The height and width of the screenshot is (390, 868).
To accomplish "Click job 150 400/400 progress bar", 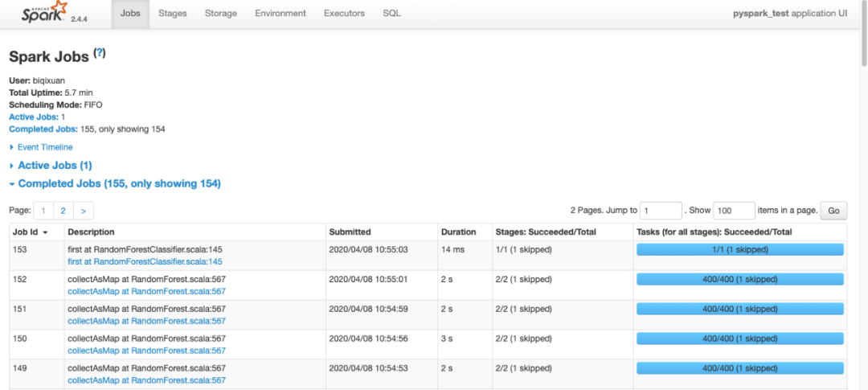I will pyautogui.click(x=740, y=339).
